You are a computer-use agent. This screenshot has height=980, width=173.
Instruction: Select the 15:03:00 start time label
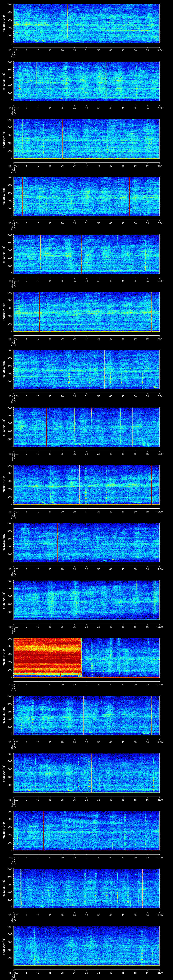click(13, 166)
